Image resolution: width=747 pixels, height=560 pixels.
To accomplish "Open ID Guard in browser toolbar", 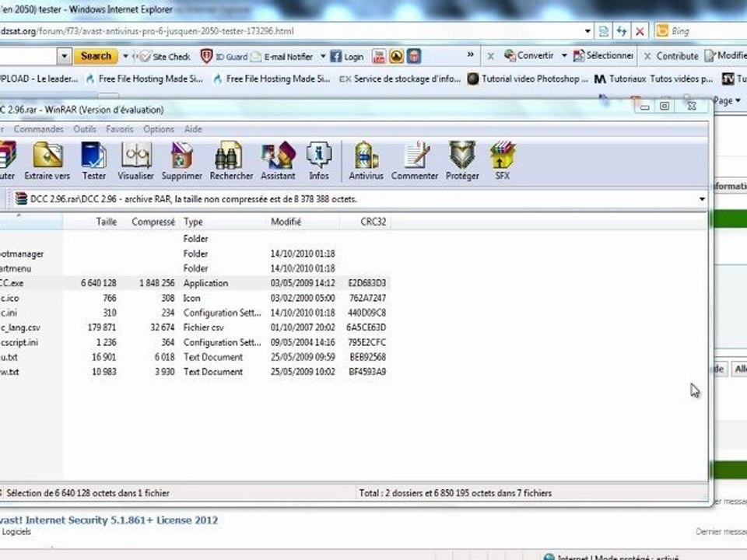I will click(224, 57).
